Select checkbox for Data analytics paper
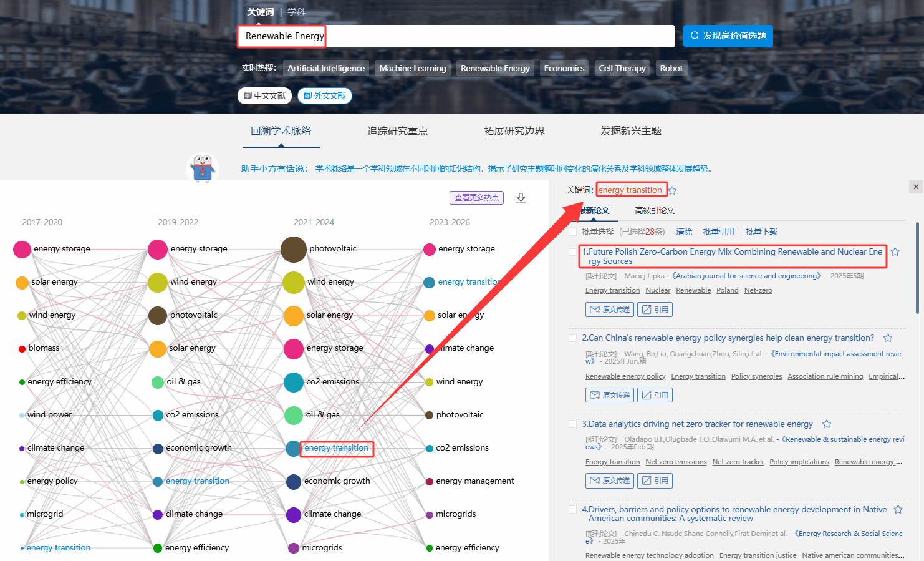The height and width of the screenshot is (561, 924). (x=573, y=424)
